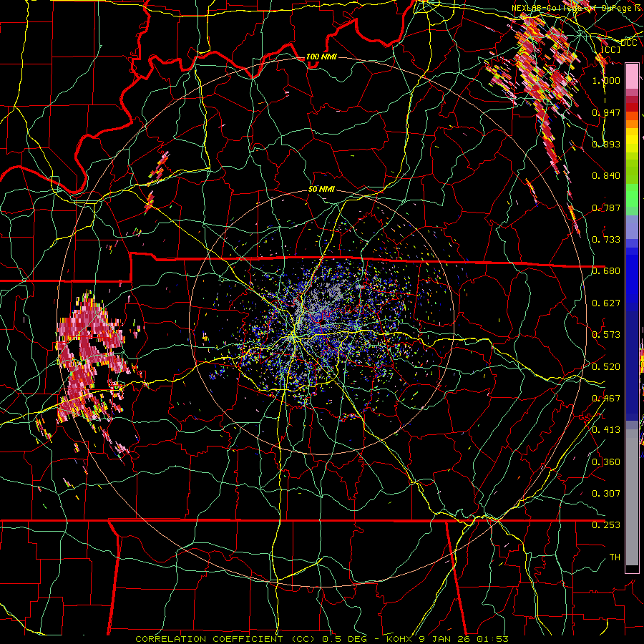Click the "0.840" color scale value
Screen dimensions: 644x644
[606, 176]
